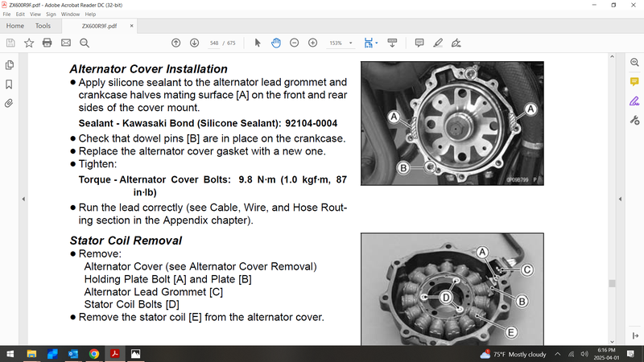Expand the left navigation pane arrow
The image size is (644, 362).
[x=23, y=199]
